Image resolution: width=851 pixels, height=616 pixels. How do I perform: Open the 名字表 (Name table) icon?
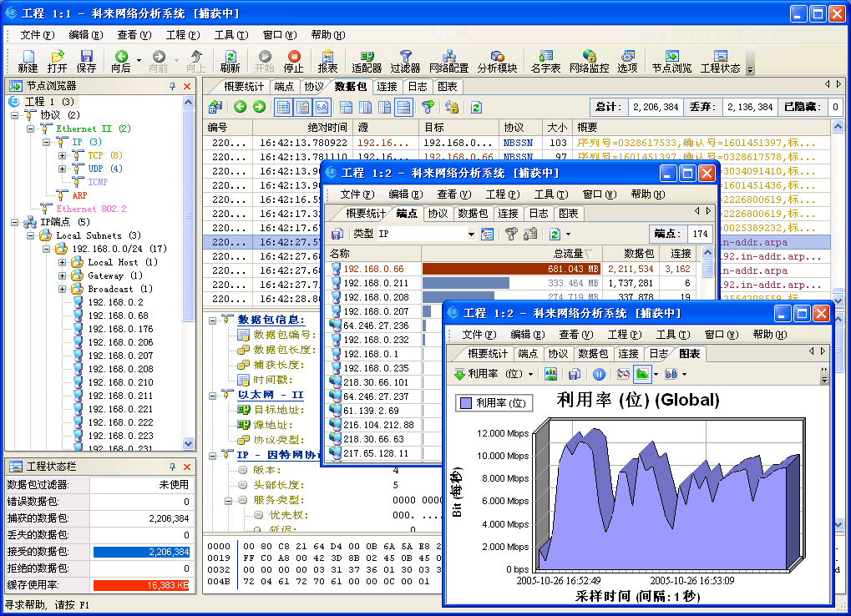coord(545,61)
